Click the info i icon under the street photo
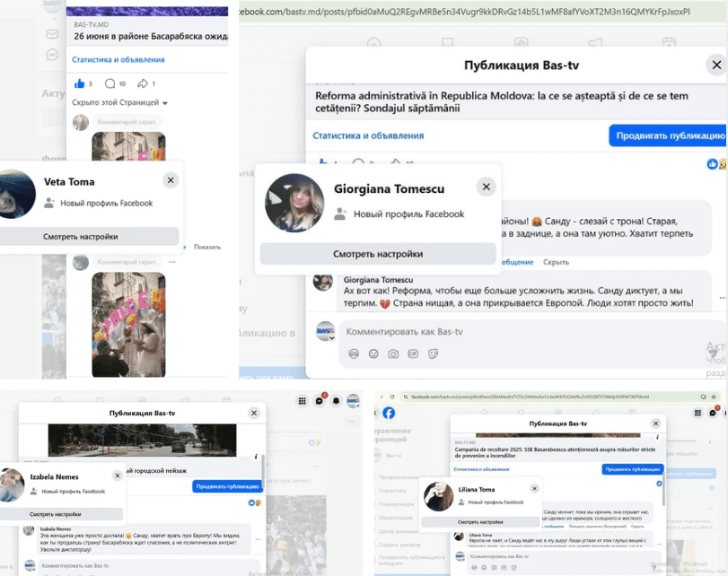This screenshot has height=576, width=728. coord(256,457)
